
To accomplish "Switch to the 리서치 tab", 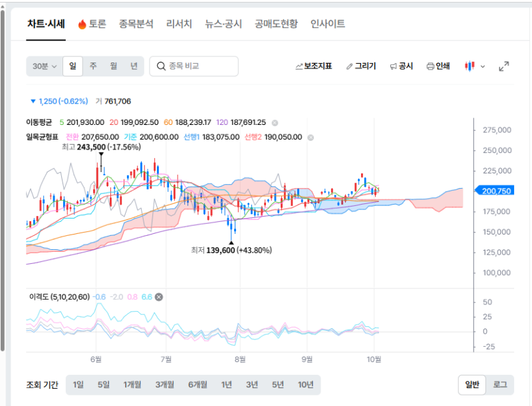I will (179, 24).
